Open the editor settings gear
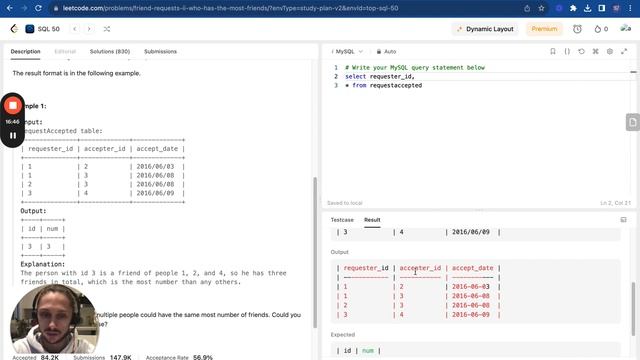The image size is (640, 360). (x=610, y=51)
